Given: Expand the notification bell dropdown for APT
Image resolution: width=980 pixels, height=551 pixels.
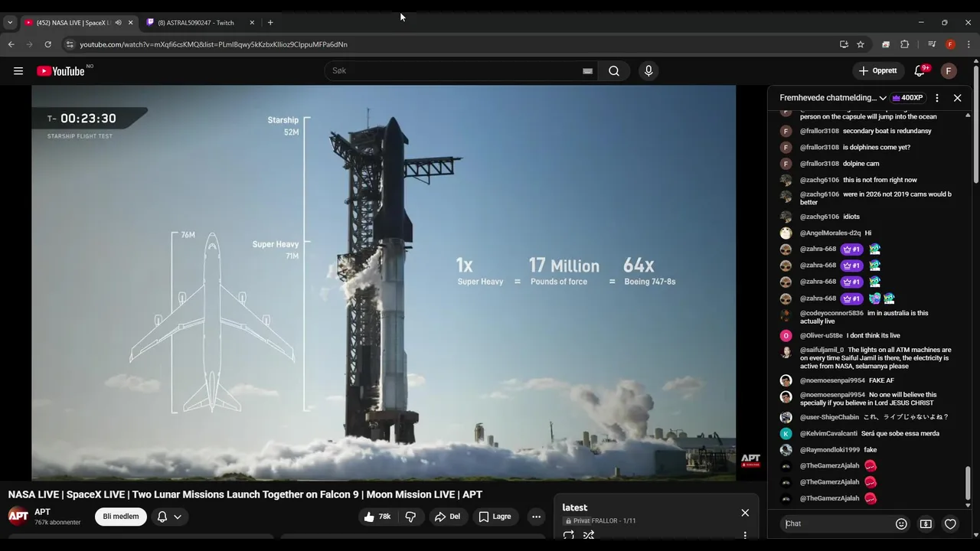Looking at the screenshot, I should 170,517.
